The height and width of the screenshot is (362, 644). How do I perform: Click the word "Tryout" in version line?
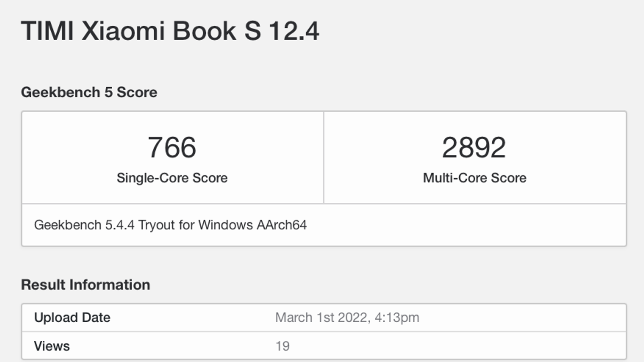[157, 225]
